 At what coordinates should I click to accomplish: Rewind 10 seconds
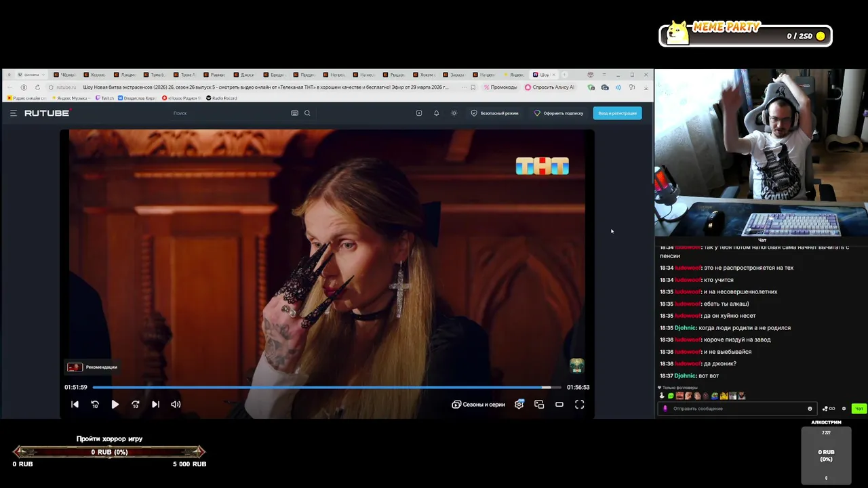pyautogui.click(x=95, y=405)
